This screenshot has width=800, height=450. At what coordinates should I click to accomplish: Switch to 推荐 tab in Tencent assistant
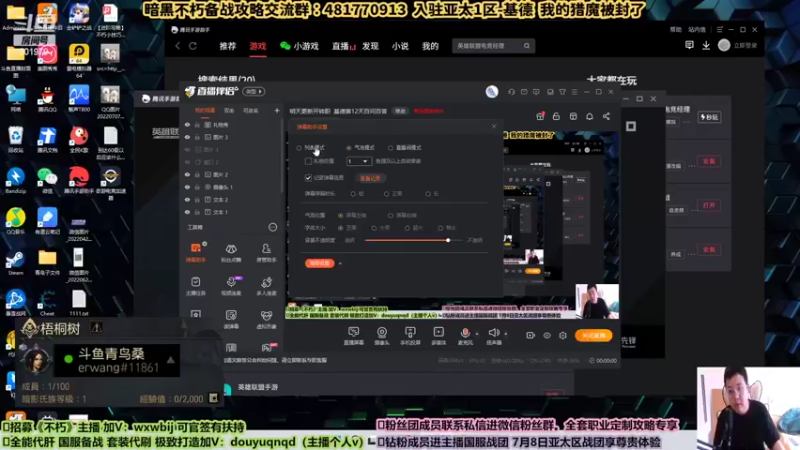coord(228,46)
